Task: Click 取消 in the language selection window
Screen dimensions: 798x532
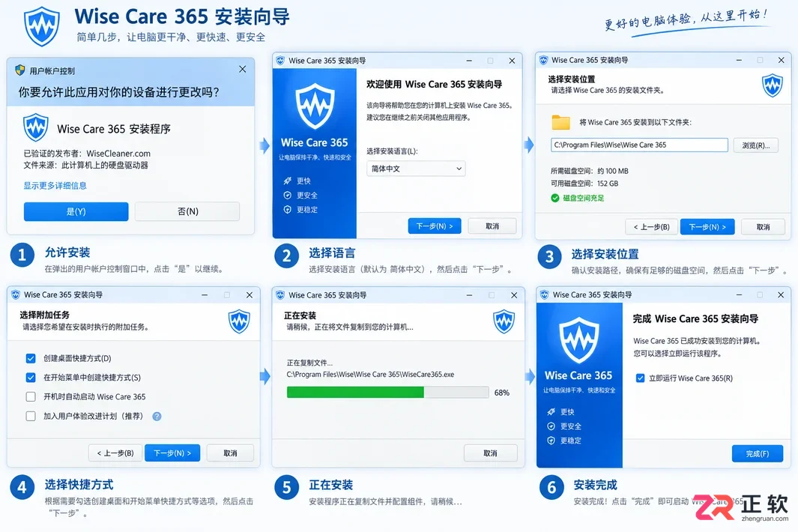Action: 492,226
